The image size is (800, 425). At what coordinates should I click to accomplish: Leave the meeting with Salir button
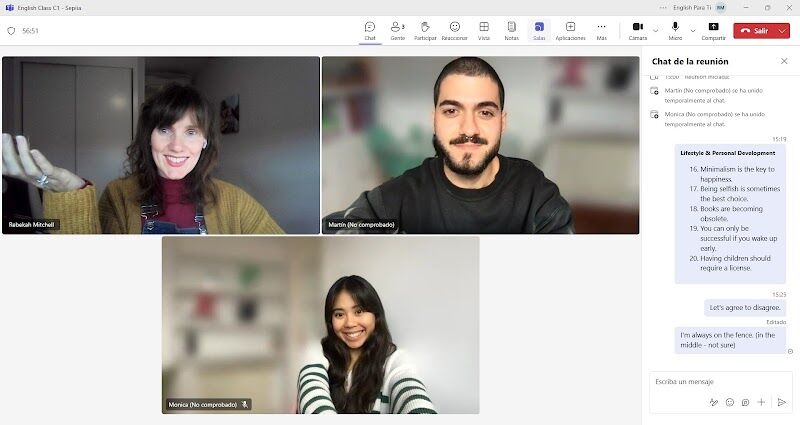[753, 30]
